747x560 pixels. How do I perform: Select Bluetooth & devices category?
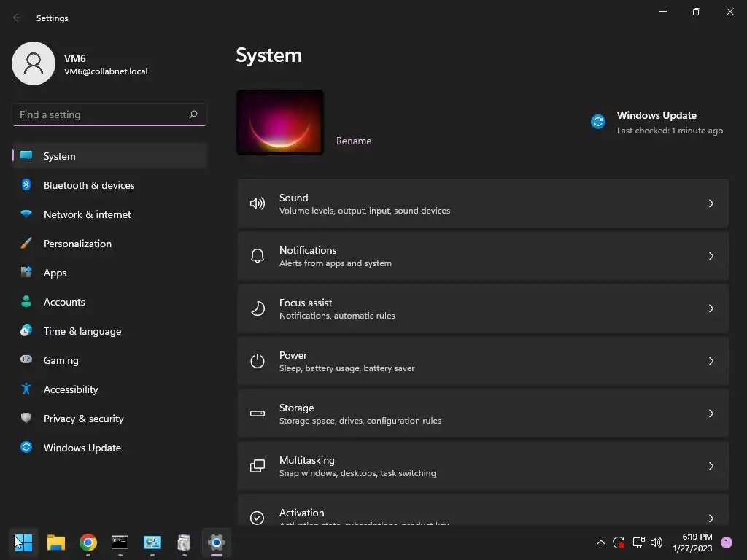(109, 185)
